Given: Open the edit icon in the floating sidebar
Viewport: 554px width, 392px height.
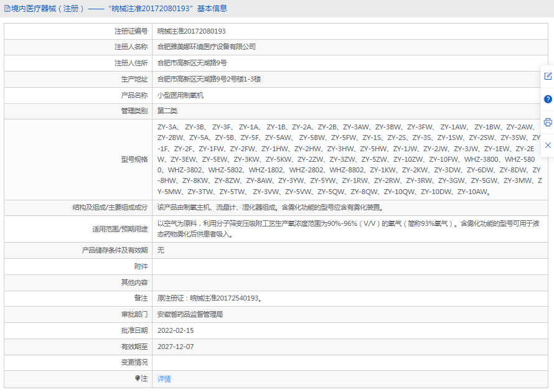Looking at the screenshot, I should 548,76.
